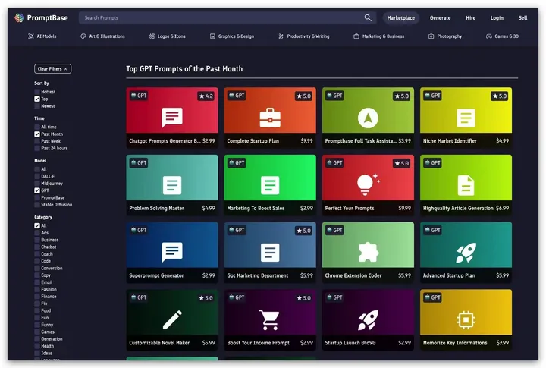Image resolution: width=548 pixels, height=370 pixels.
Task: Check the Business category checkbox
Action: 37,240
